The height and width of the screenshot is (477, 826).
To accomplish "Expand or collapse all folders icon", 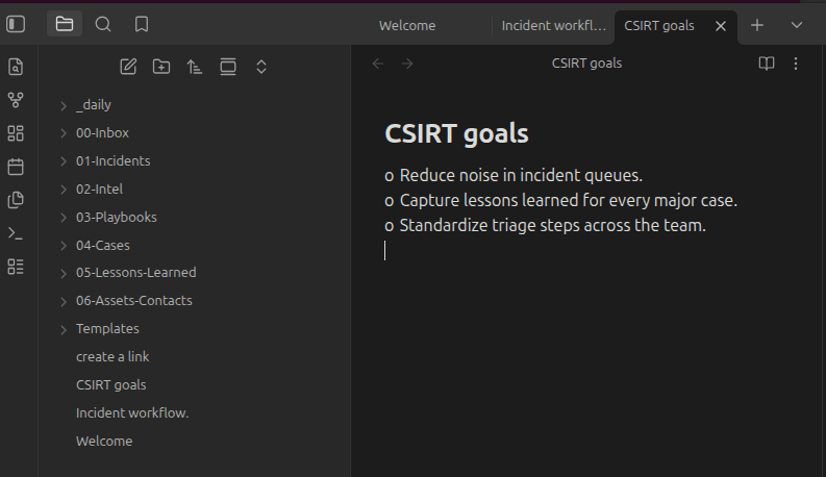I will tap(261, 67).
